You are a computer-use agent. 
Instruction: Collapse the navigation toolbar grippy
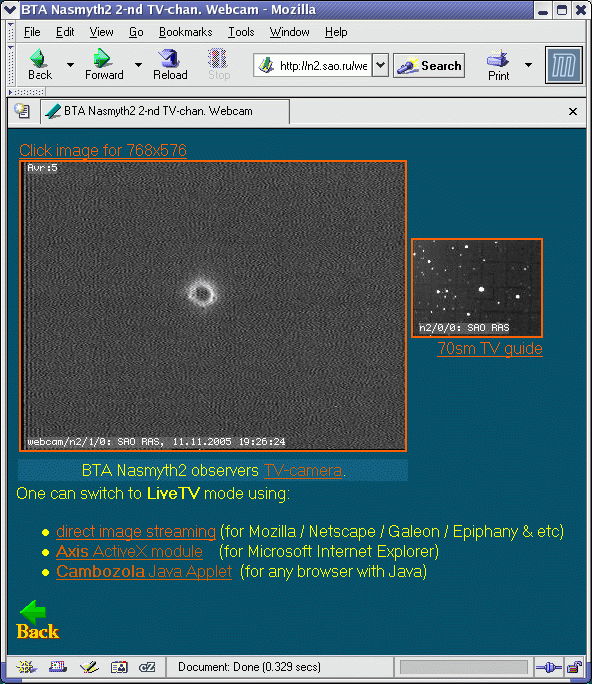pos(11,65)
